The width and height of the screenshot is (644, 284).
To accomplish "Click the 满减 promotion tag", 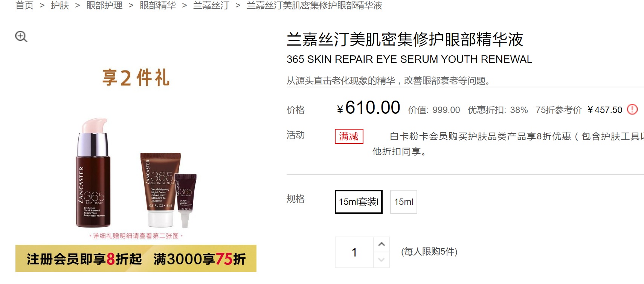I will (349, 136).
